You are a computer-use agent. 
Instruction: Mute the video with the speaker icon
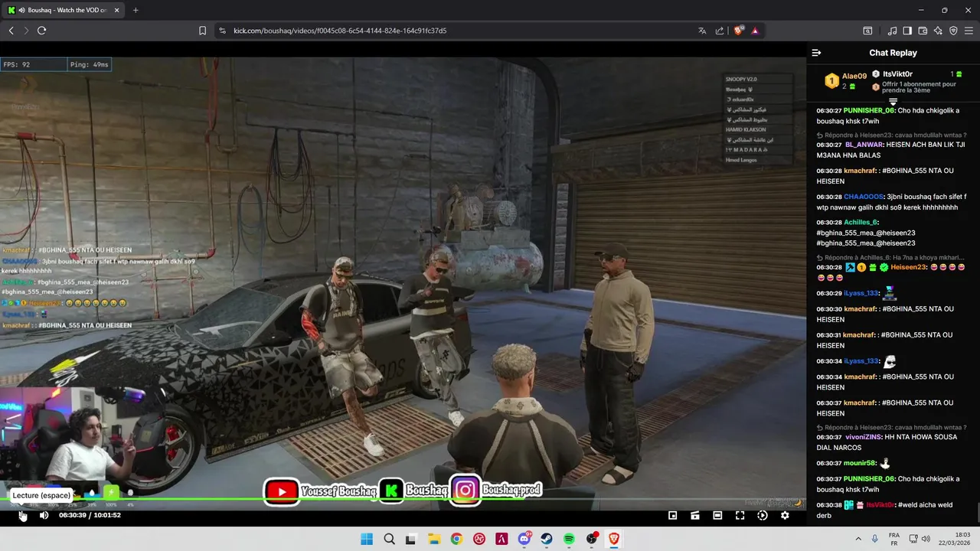pos(44,515)
